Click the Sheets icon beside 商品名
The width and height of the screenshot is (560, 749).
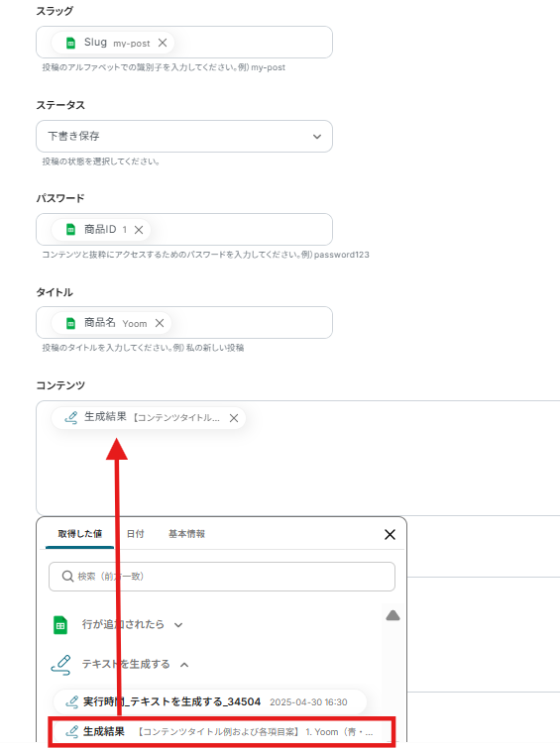coord(70,323)
